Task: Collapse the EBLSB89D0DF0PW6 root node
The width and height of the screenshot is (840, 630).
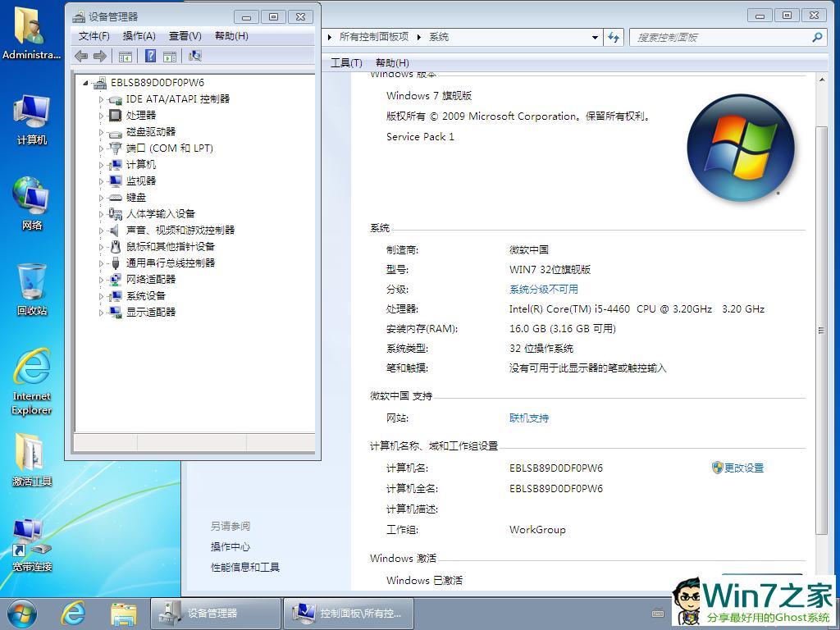Action: pyautogui.click(x=85, y=83)
